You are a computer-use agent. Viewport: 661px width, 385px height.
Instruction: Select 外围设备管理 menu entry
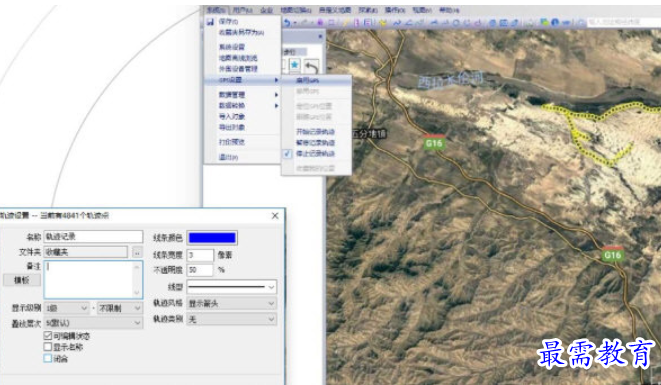[242, 69]
